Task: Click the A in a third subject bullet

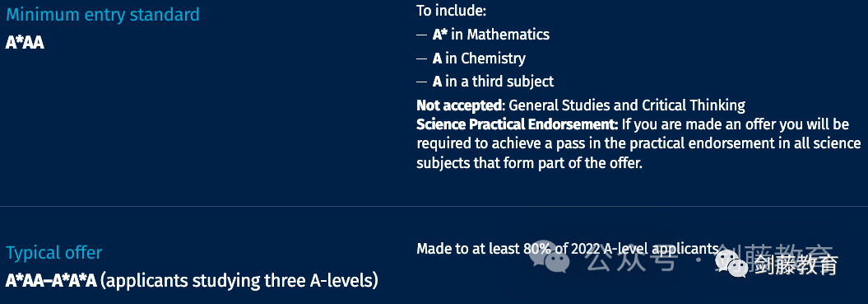Action: 493,82
